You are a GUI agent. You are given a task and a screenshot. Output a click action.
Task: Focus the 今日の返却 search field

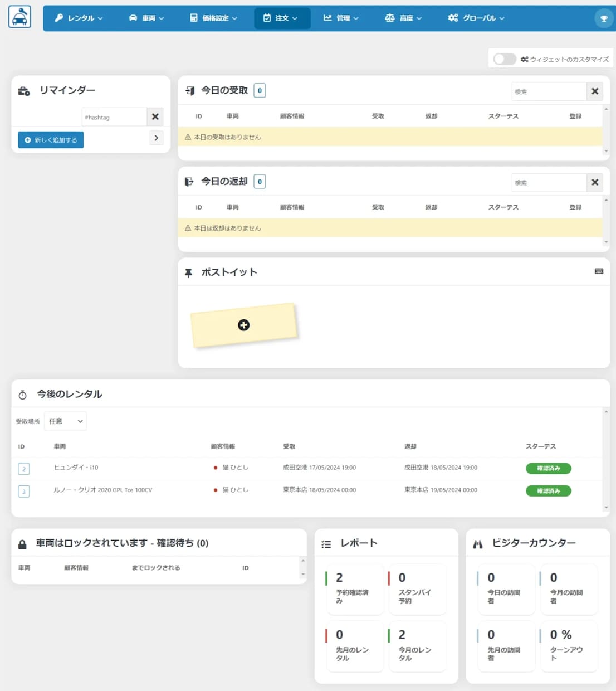(x=549, y=182)
